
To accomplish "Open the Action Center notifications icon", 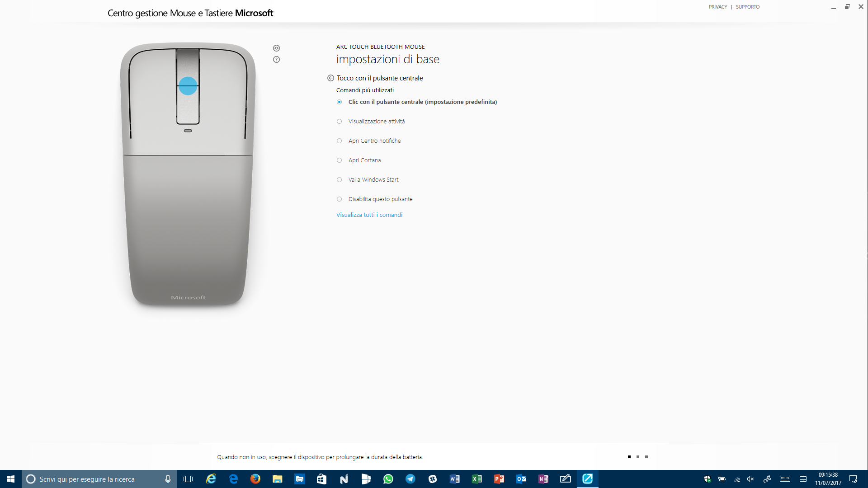I will [853, 479].
